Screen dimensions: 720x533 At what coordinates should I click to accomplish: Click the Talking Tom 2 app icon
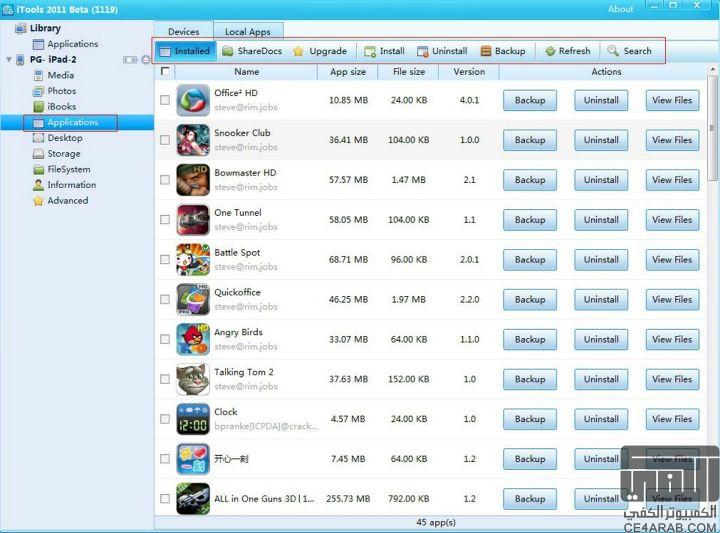[x=193, y=379]
